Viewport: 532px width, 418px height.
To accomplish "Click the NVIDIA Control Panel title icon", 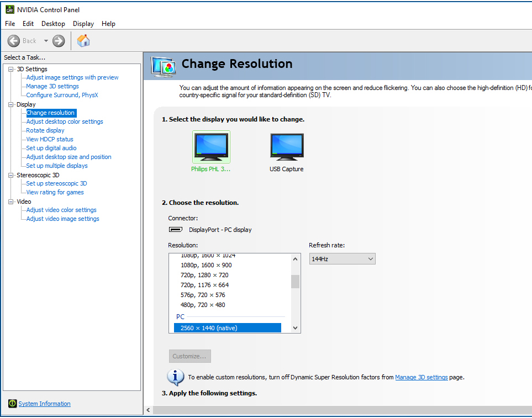I will 9,9.
